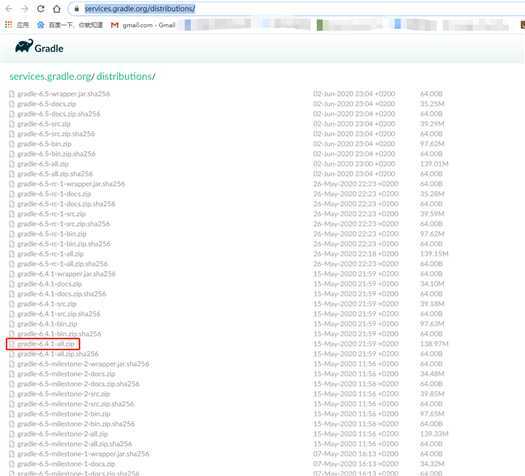Click file icon beside gradle-6.5-bin.zip

[12, 144]
